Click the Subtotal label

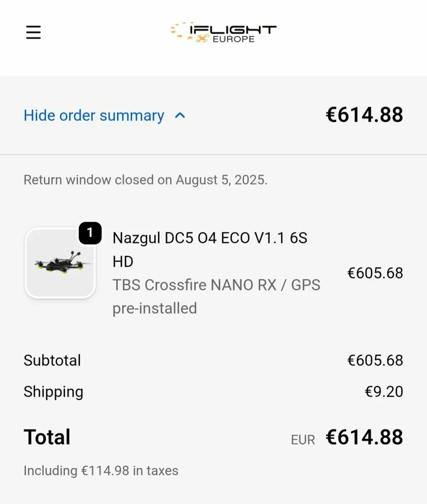52,360
